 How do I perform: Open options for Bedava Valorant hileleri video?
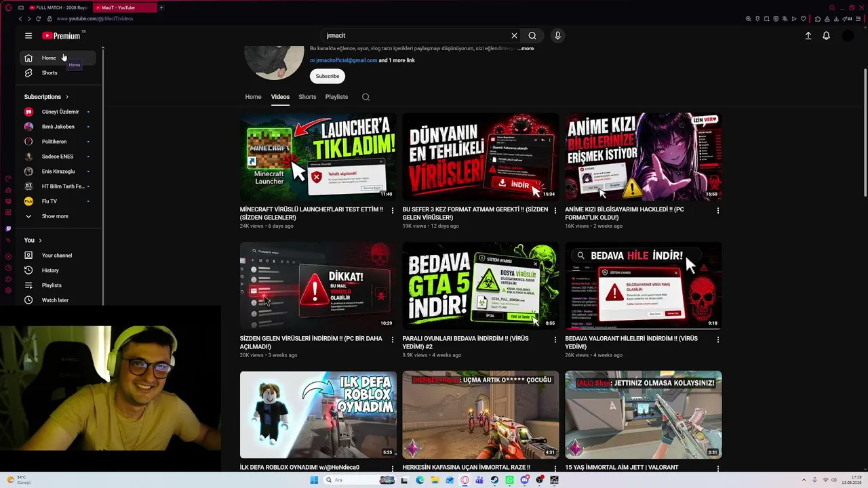click(717, 340)
